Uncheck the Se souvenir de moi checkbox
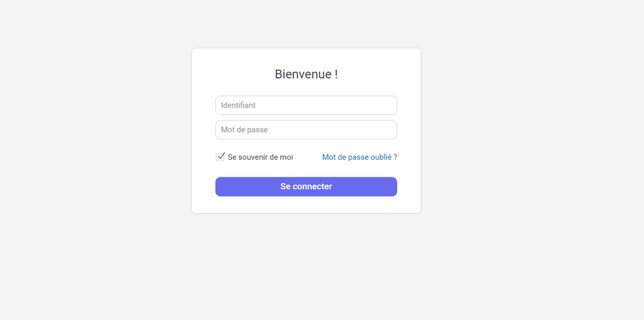Image resolution: width=644 pixels, height=320 pixels. (220, 157)
